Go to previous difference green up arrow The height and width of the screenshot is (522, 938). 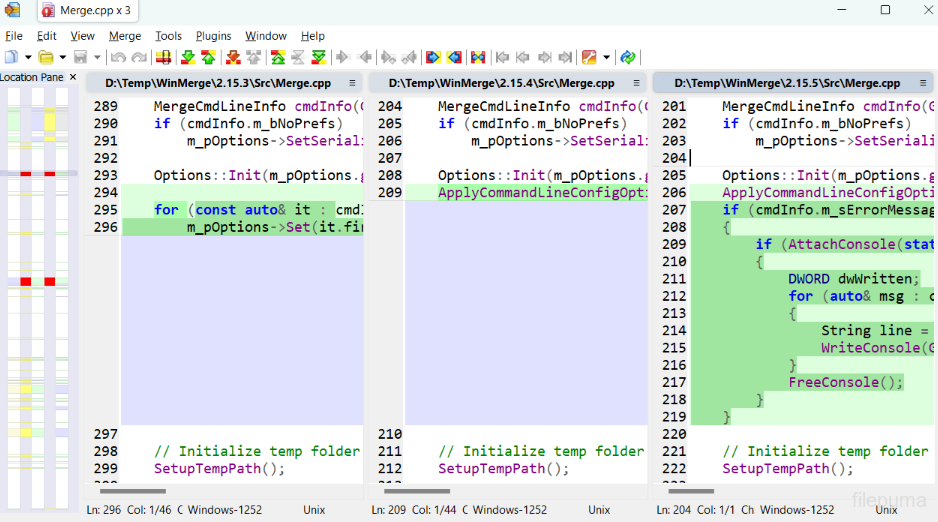pyautogui.click(x=208, y=58)
